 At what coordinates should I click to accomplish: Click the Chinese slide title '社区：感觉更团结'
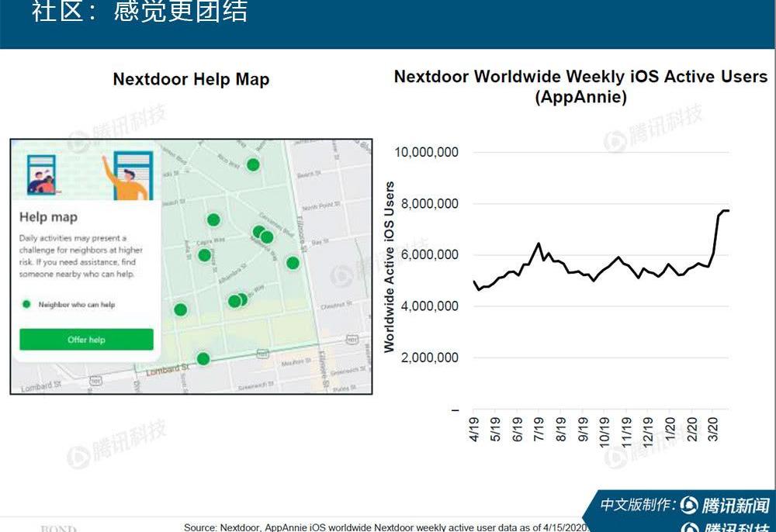[140, 11]
